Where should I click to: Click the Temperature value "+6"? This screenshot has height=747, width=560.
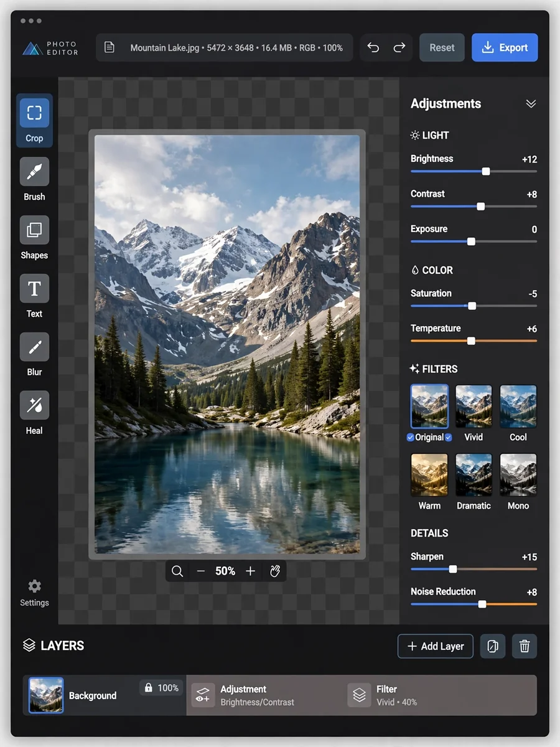[532, 329]
